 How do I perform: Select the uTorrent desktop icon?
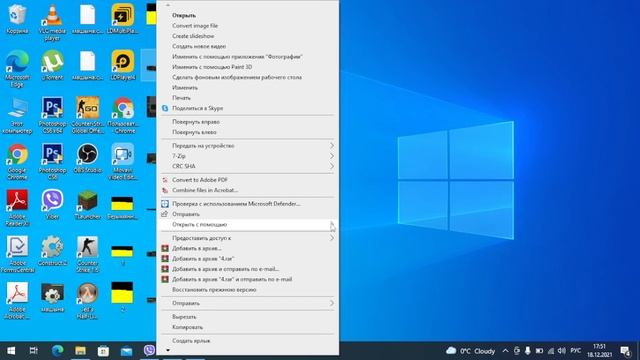[x=52, y=65]
